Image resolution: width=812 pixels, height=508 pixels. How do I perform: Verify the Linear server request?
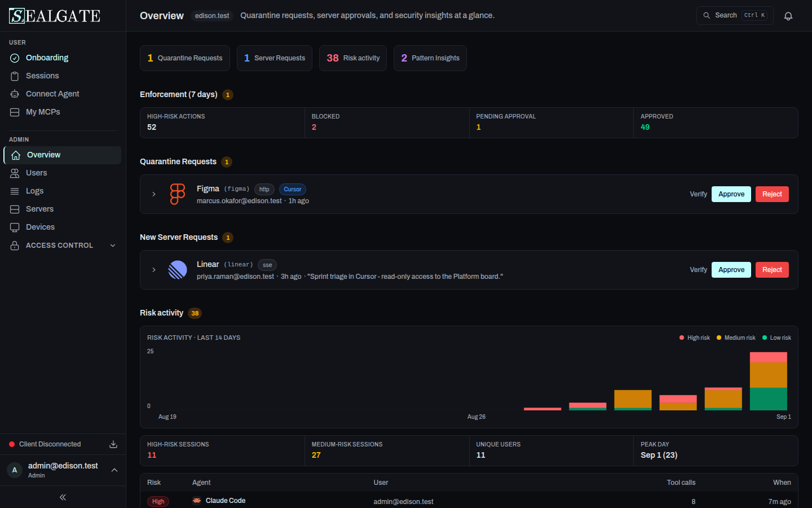tap(698, 270)
